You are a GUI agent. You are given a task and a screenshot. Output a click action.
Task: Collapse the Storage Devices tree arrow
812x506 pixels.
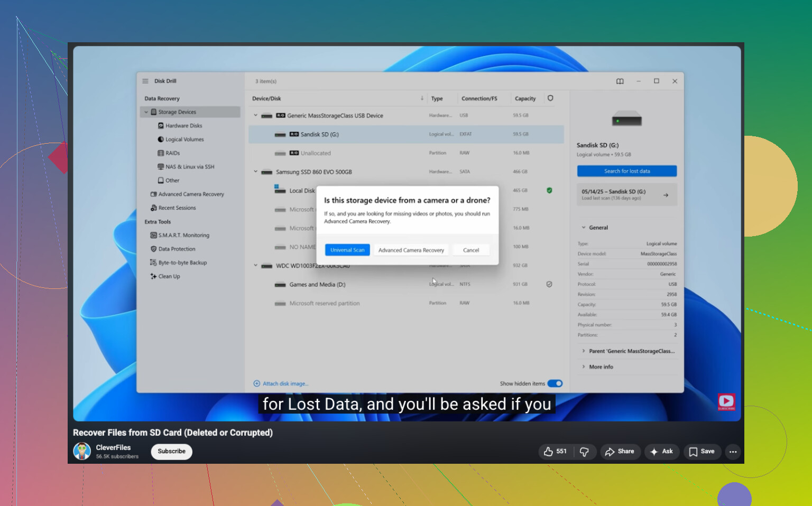click(x=146, y=112)
